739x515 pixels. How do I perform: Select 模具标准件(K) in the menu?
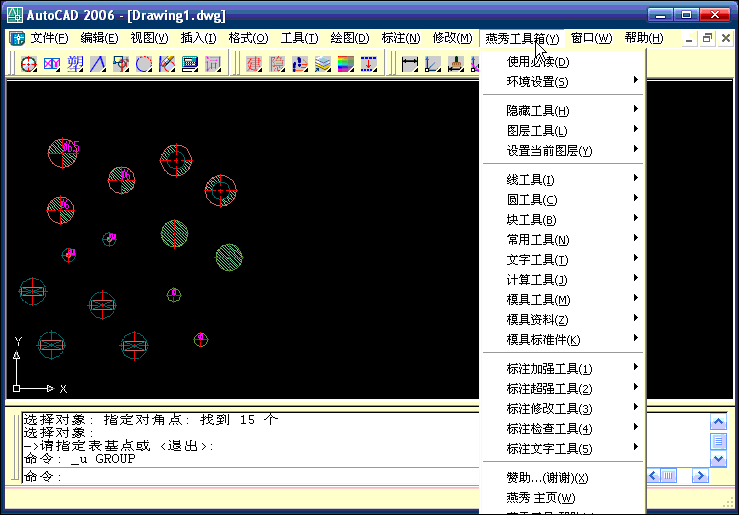564,340
